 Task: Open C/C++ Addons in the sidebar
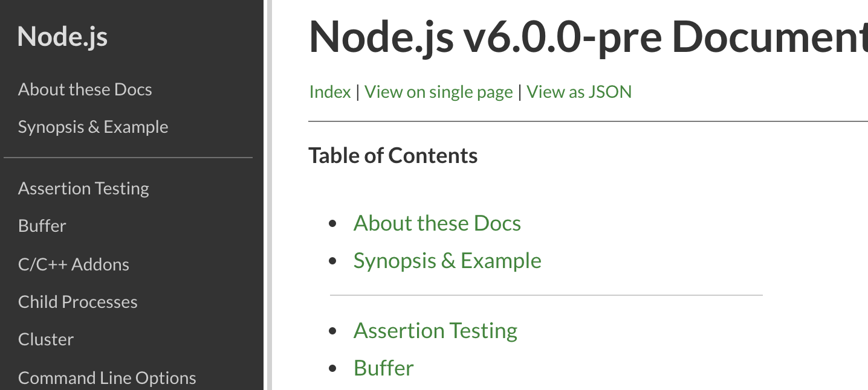point(74,264)
